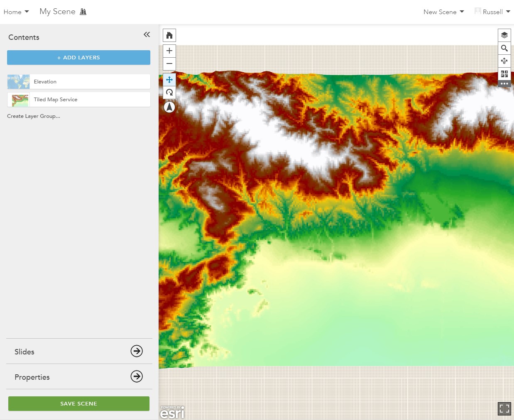Collapse the Contents panel
The width and height of the screenshot is (514, 420).
coord(147,34)
